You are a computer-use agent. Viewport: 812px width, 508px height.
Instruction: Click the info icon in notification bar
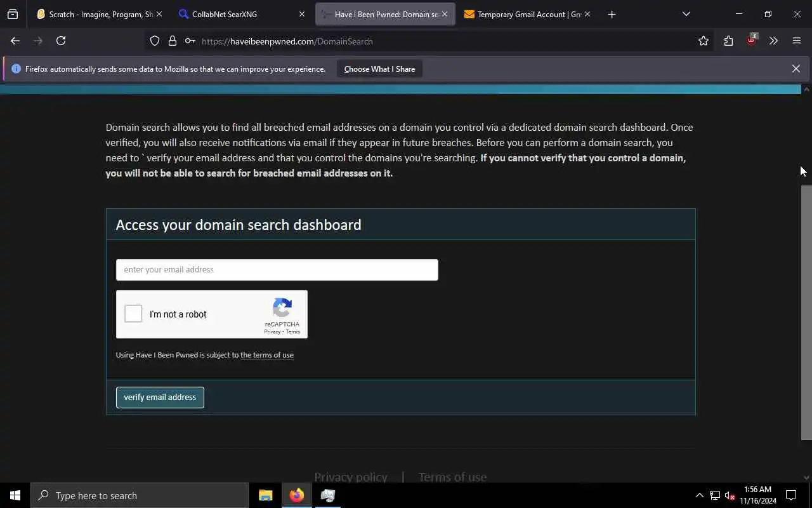point(16,69)
